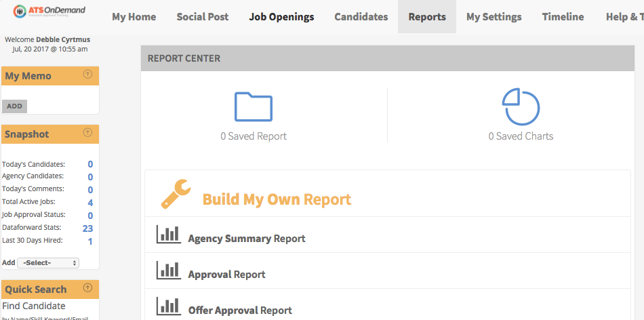Navigate to the Social Post tab

pyautogui.click(x=203, y=17)
